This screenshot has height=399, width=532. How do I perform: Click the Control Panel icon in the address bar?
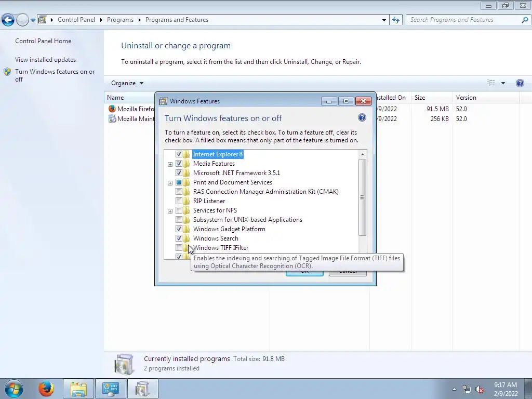[x=43, y=20]
